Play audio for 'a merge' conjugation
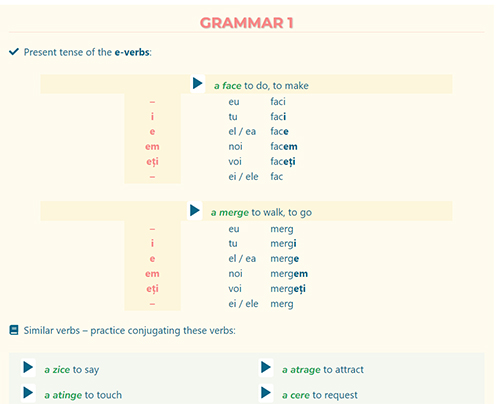Screen dimensions: 500x404 coord(195,211)
